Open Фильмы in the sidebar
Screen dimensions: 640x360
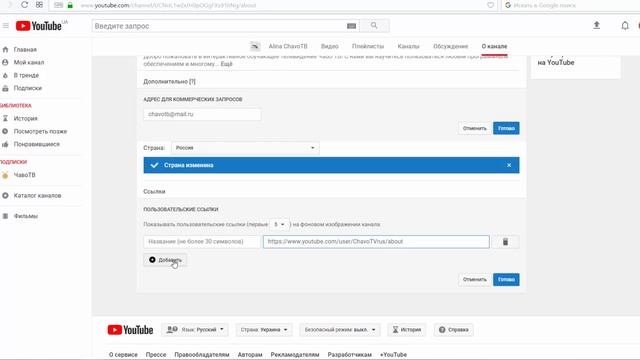(x=25, y=216)
